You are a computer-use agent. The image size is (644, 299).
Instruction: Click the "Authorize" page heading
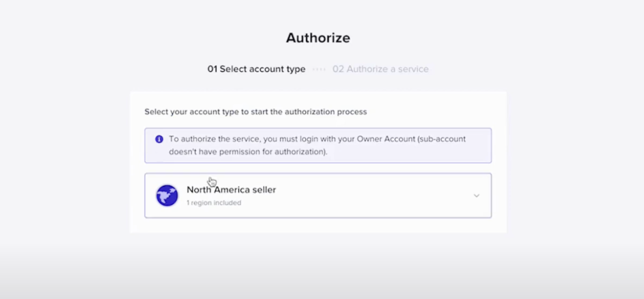318,38
